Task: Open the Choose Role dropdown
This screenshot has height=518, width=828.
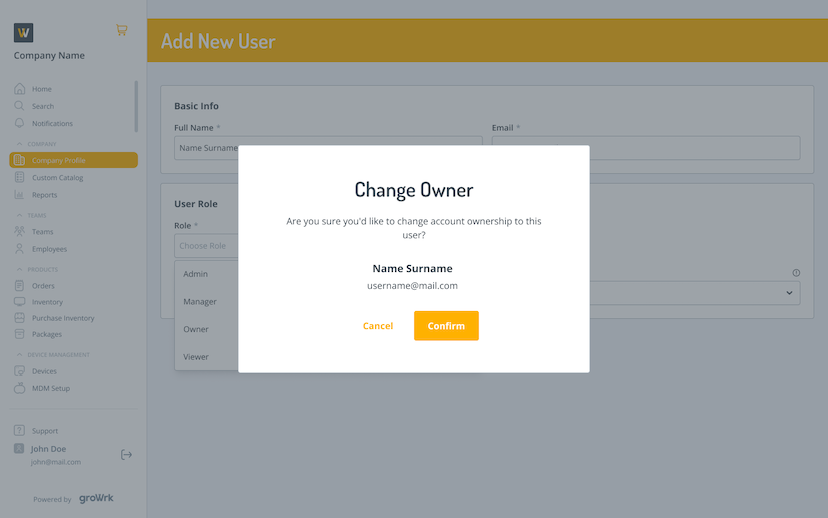Action: click(206, 246)
